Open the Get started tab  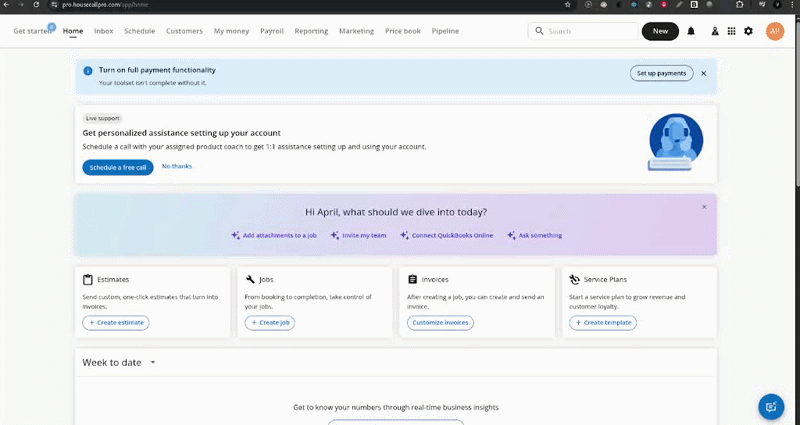point(33,31)
